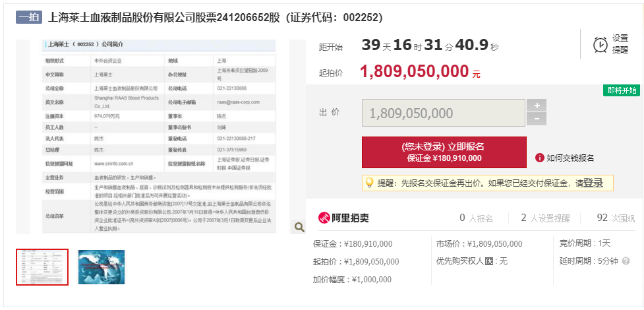
Task: Click the starting price 1,809,050,000 元
Action: coord(420,71)
